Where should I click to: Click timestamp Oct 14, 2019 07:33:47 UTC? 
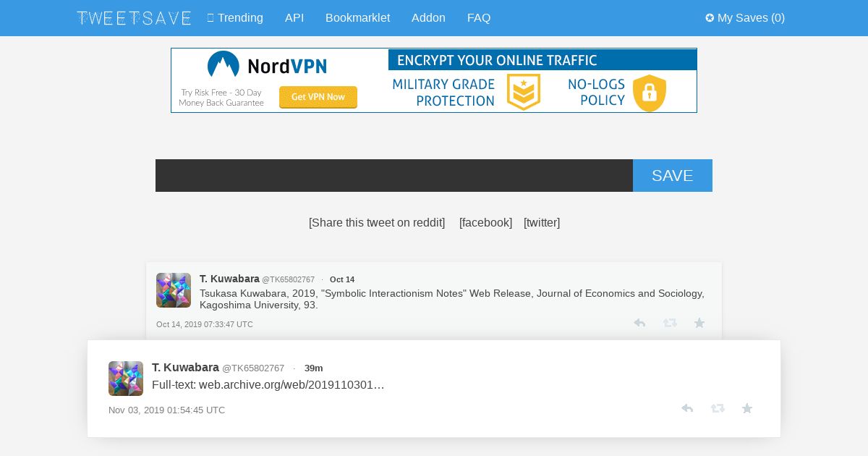coord(205,324)
